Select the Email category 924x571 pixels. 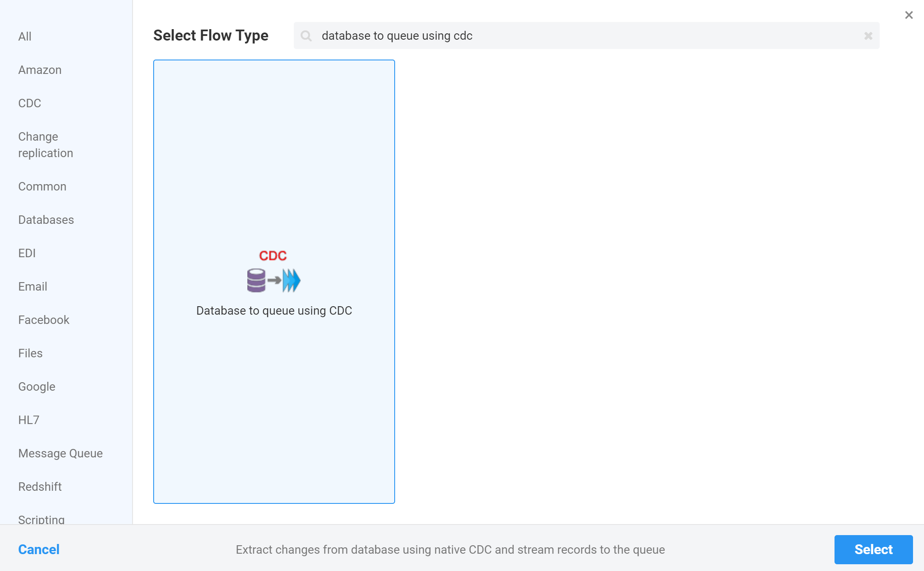[33, 286]
